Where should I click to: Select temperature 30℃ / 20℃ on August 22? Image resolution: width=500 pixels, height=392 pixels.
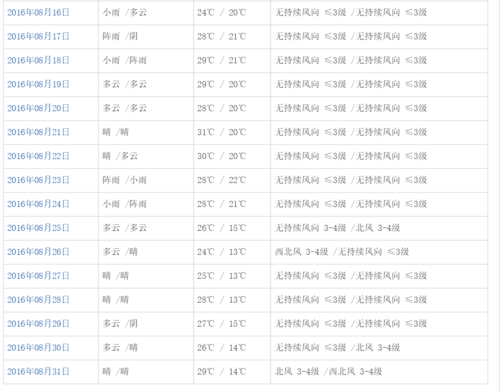221,156
